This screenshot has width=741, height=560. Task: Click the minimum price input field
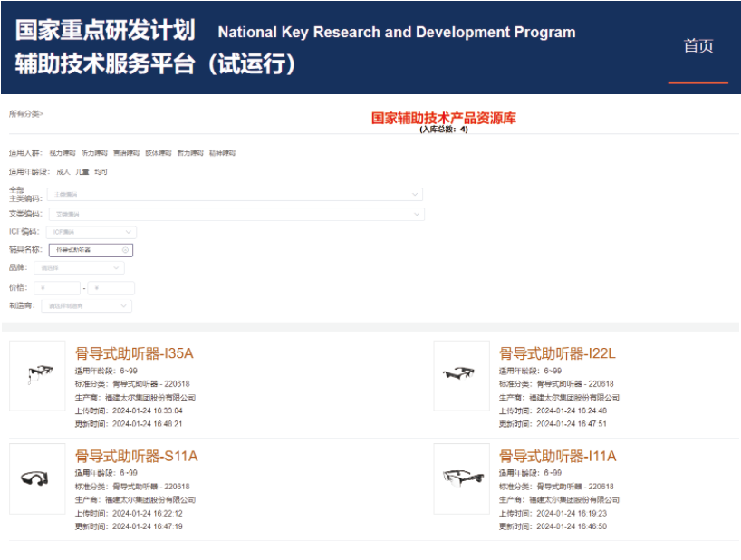(56, 288)
